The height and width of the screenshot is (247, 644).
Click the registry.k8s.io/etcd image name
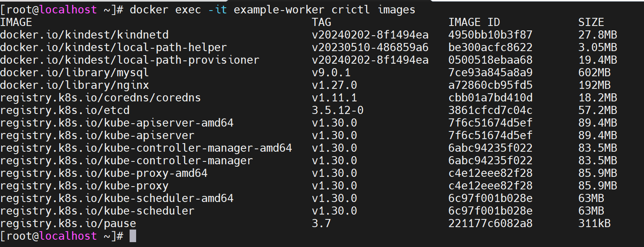(x=65, y=110)
